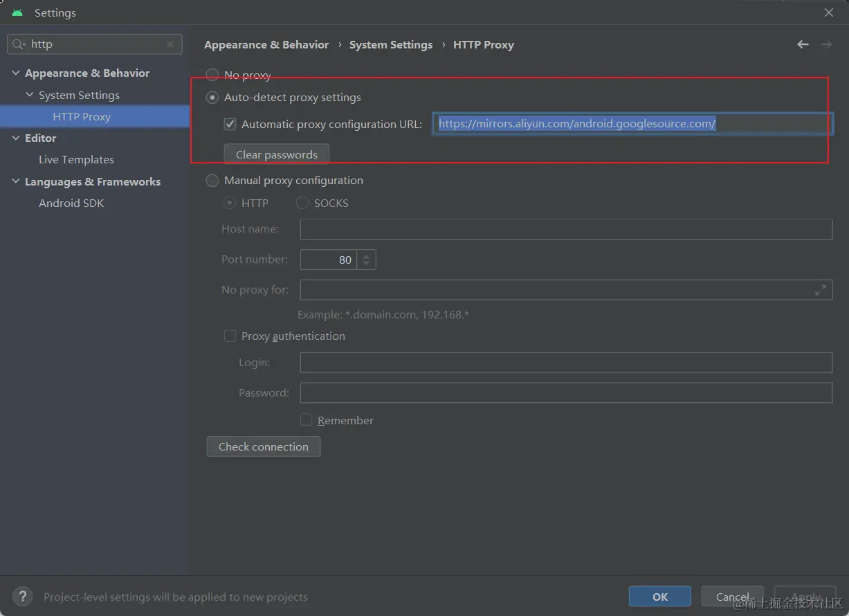
Task: Navigate back using the left arrow
Action: (803, 44)
